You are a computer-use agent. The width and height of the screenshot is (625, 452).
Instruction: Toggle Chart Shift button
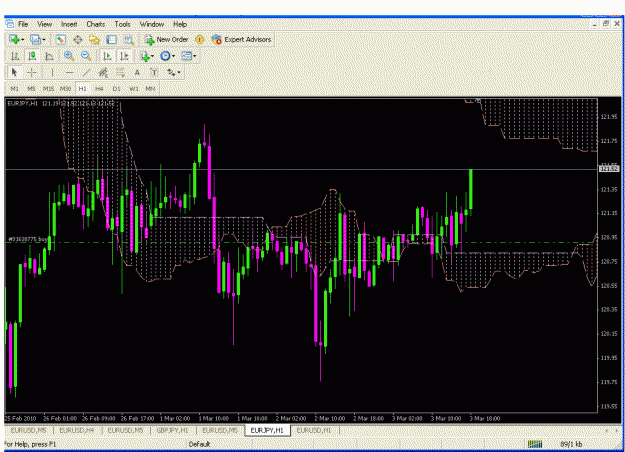[124, 56]
